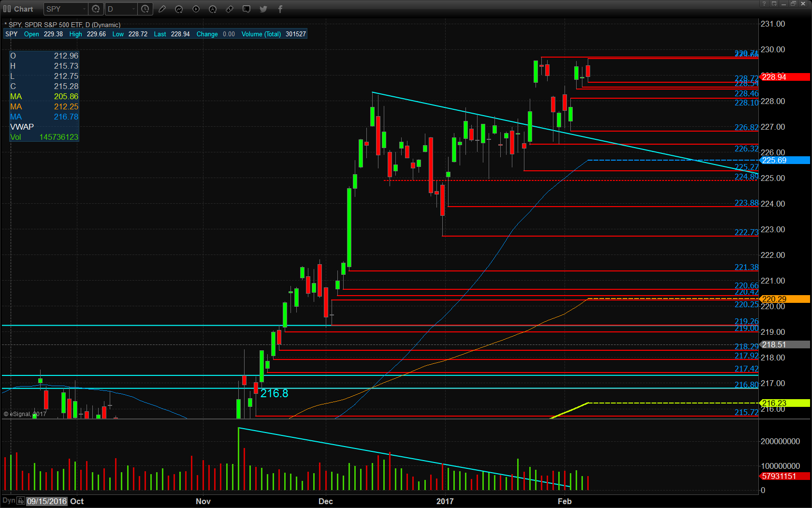Open the chat comment bubble icon
Image resolution: width=812 pixels, height=508 pixels.
click(x=246, y=9)
